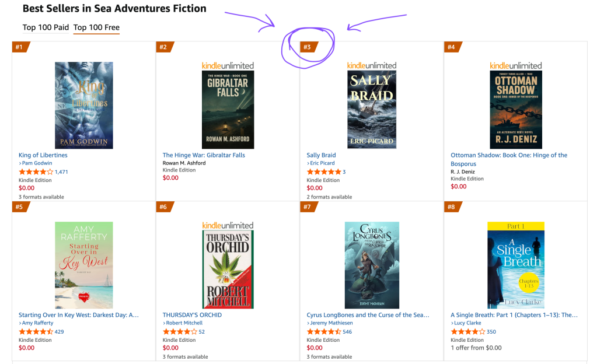
Task: Open the Cyrus LongBones book cover image
Action: click(372, 265)
